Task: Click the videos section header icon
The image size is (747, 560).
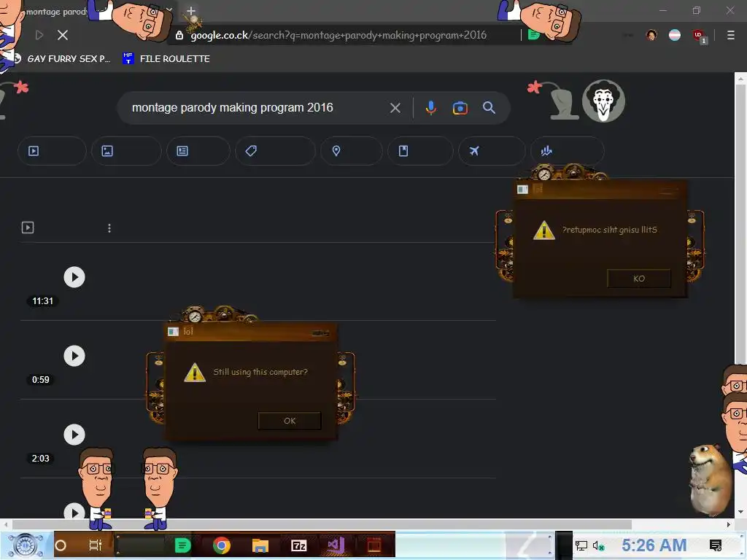Action: (28, 227)
